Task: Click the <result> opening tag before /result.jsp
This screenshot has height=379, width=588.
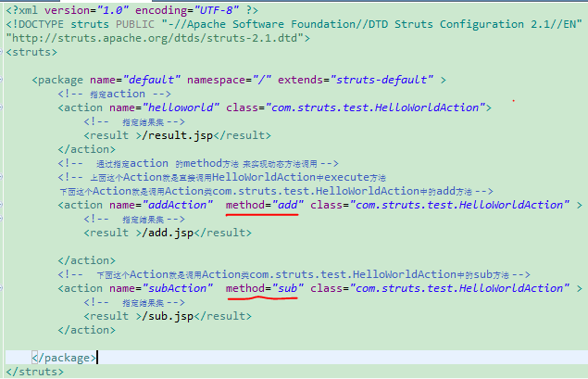Action: pyautogui.click(x=112, y=135)
